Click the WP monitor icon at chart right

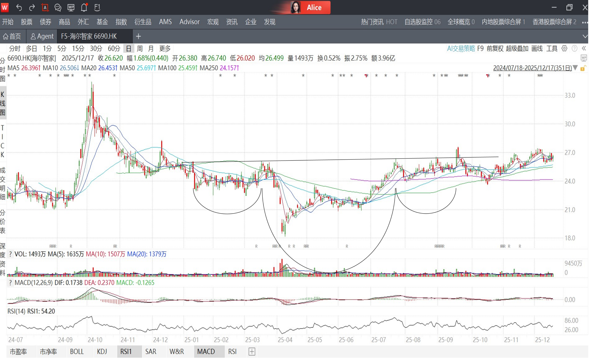click(584, 58)
